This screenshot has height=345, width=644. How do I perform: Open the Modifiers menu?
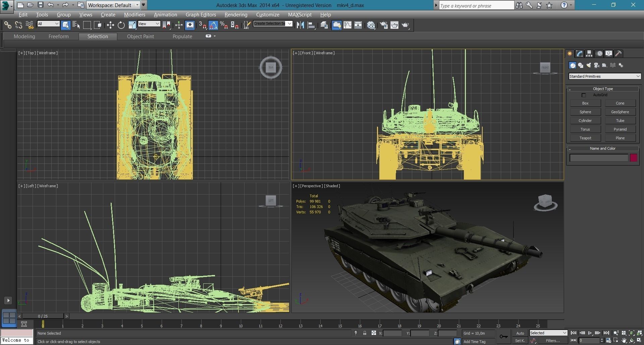pos(135,15)
